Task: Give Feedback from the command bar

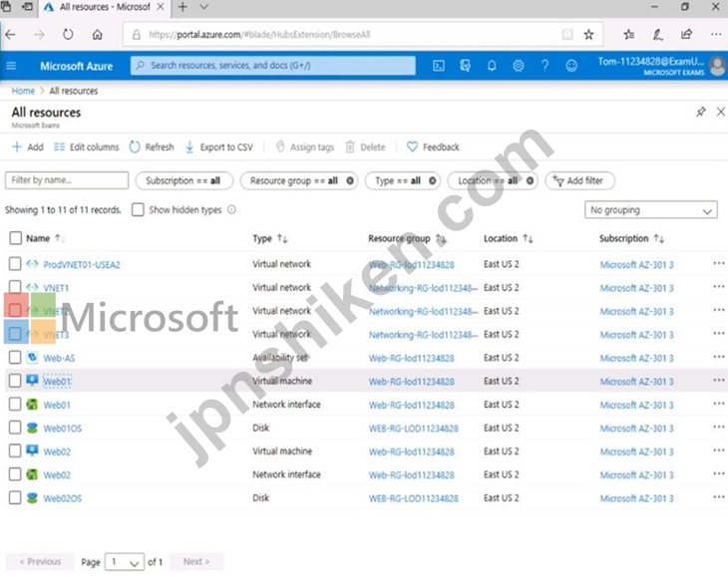Action: pyautogui.click(x=433, y=147)
